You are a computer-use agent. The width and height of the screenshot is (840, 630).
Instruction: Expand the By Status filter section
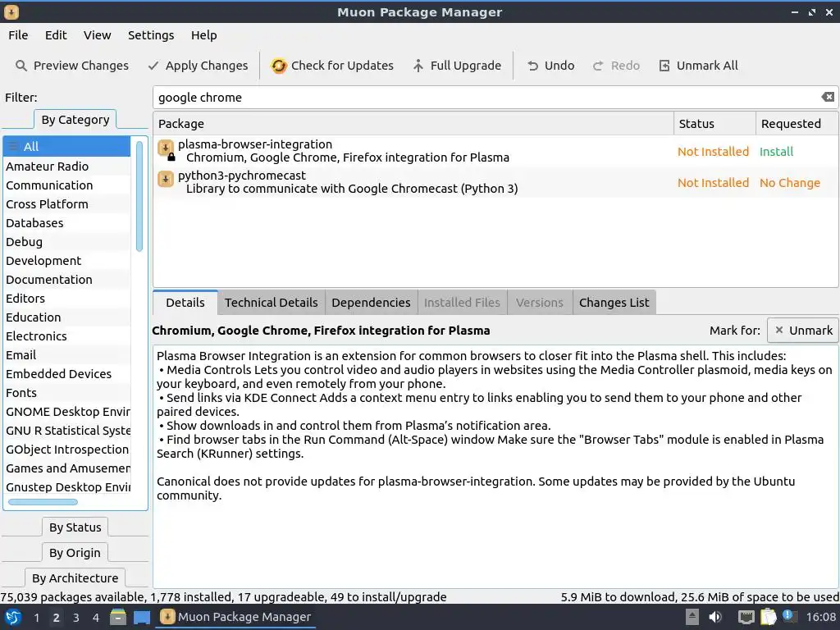tap(75, 527)
